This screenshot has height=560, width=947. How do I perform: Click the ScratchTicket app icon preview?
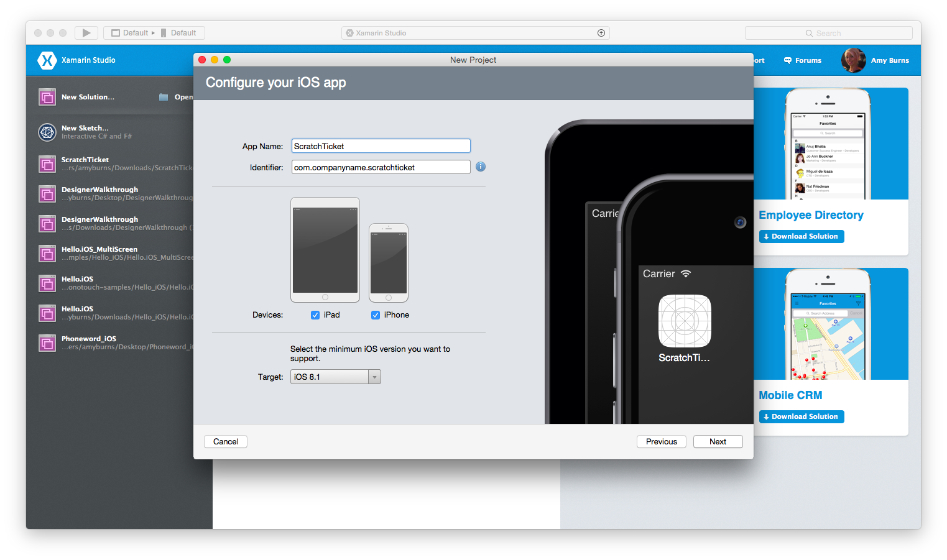685,321
